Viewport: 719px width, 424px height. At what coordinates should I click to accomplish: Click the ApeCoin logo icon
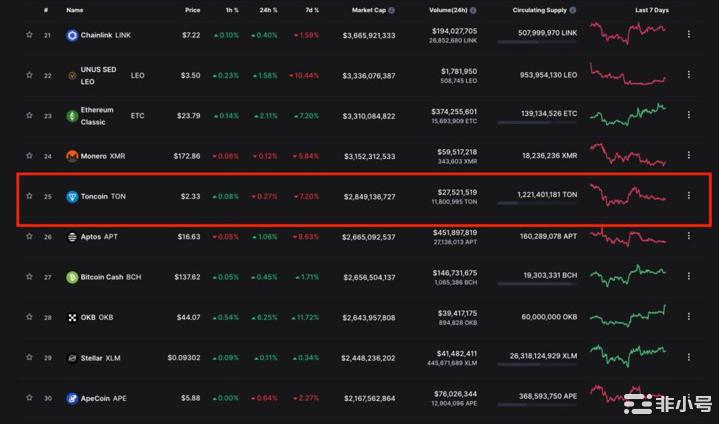tap(72, 398)
